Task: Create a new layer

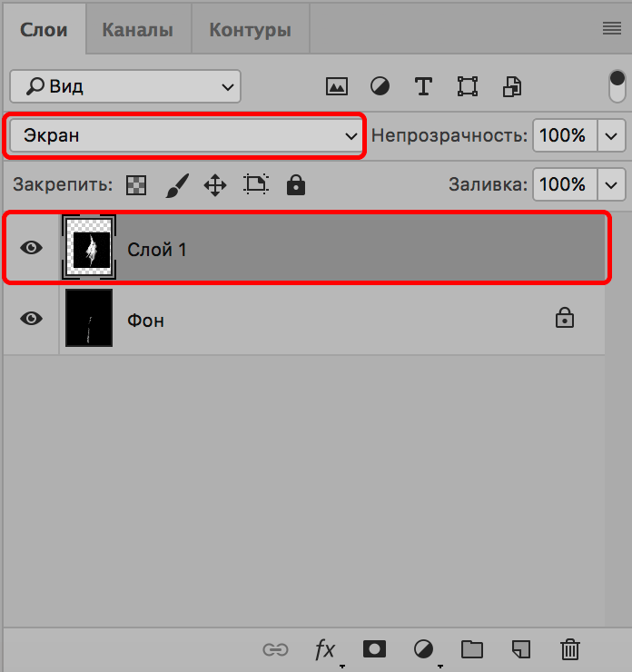Action: [x=521, y=649]
